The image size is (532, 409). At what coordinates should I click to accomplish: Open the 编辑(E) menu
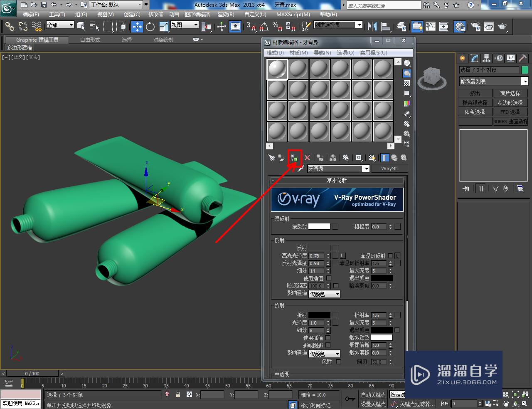point(31,14)
